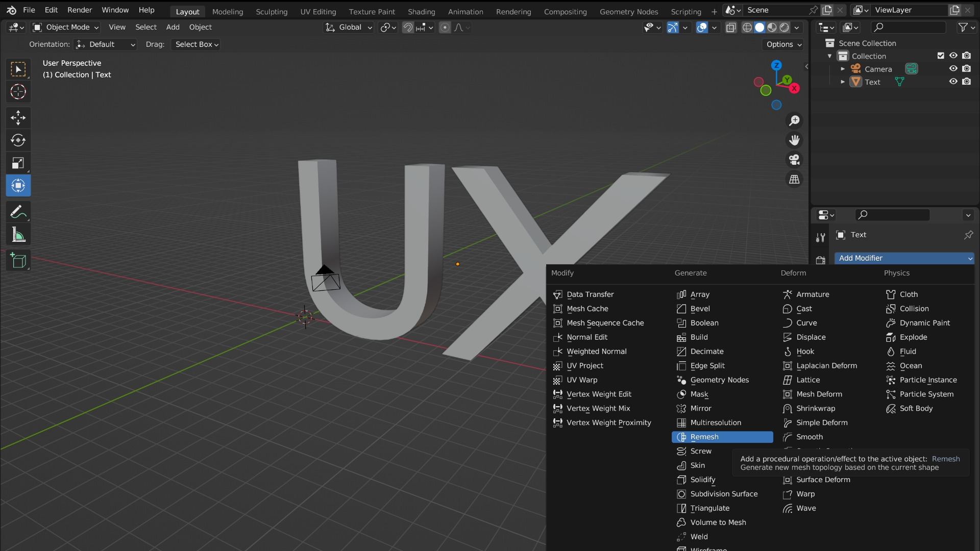
Task: Open the outliner filter funnel icon
Action: [964, 27]
